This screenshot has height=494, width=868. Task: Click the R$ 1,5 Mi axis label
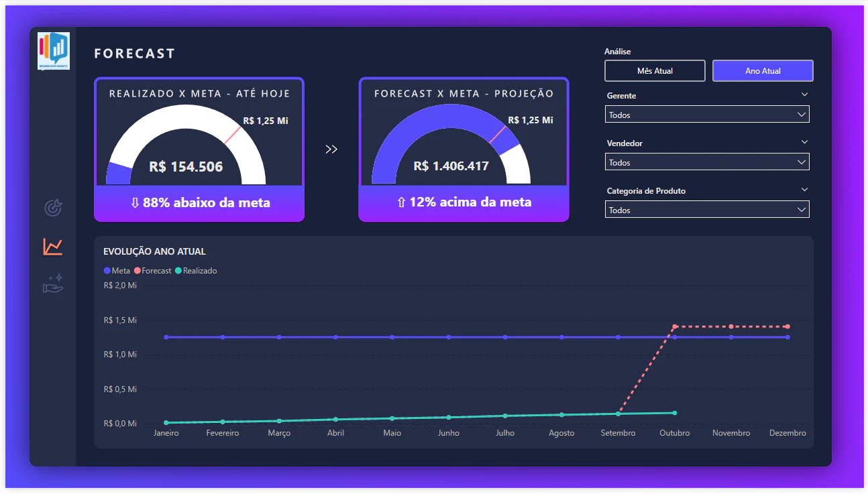click(x=120, y=320)
